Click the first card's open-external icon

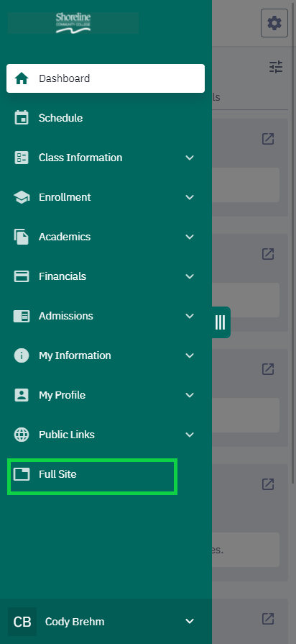(268, 139)
